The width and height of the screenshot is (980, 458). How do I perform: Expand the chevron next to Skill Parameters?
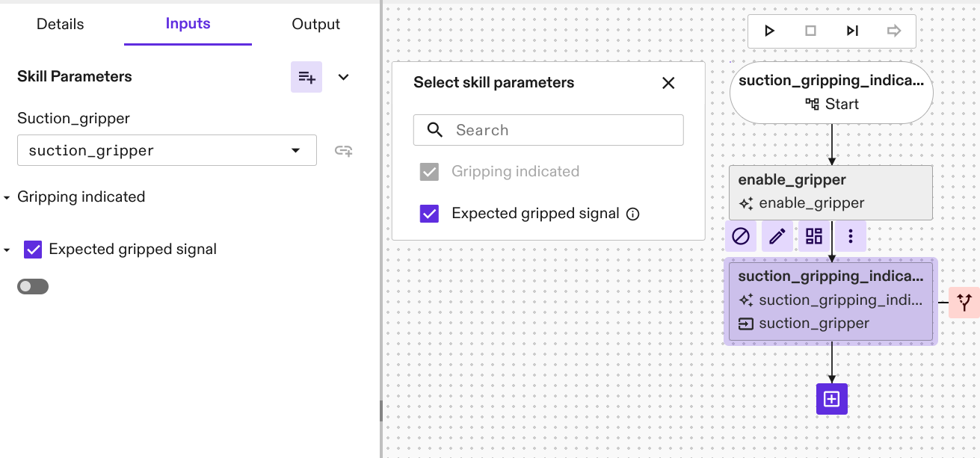[x=344, y=77]
